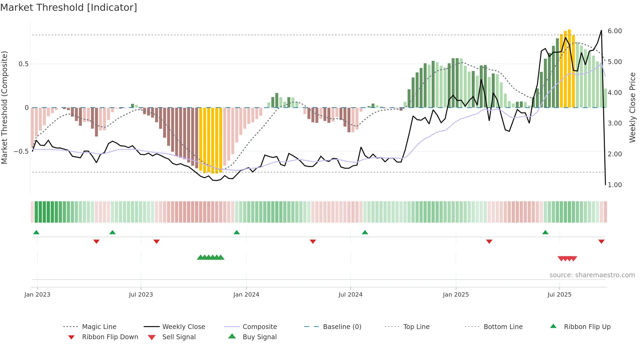Image resolution: width=644 pixels, height=362 pixels.
Task: Click the source: sharemaestro.com text
Action: click(x=592, y=275)
